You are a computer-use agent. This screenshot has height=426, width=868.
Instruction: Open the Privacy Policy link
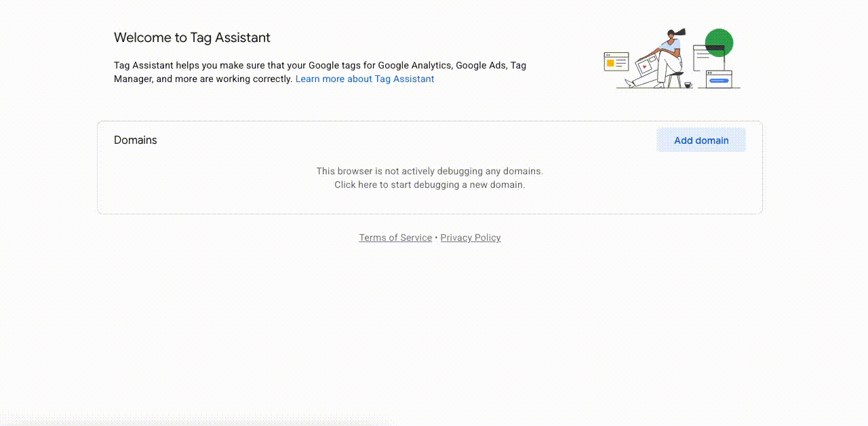[471, 237]
